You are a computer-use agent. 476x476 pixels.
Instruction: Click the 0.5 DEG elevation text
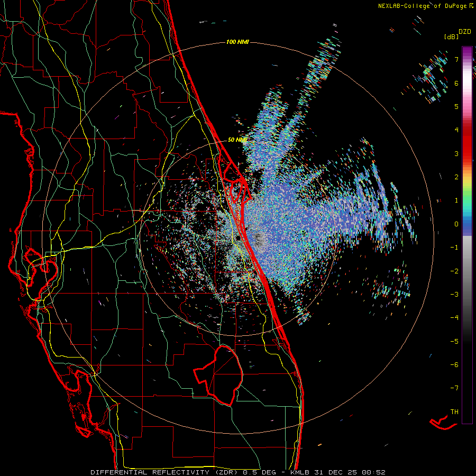pos(260,472)
